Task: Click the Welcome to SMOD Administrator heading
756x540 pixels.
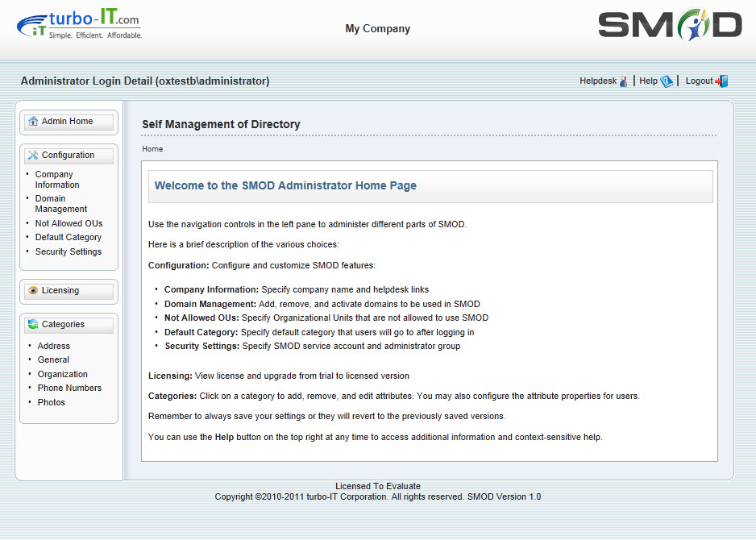Action: (285, 185)
